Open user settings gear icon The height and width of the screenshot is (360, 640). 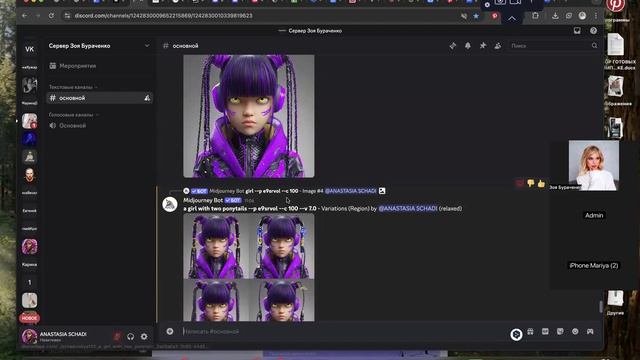pyautogui.click(x=144, y=337)
